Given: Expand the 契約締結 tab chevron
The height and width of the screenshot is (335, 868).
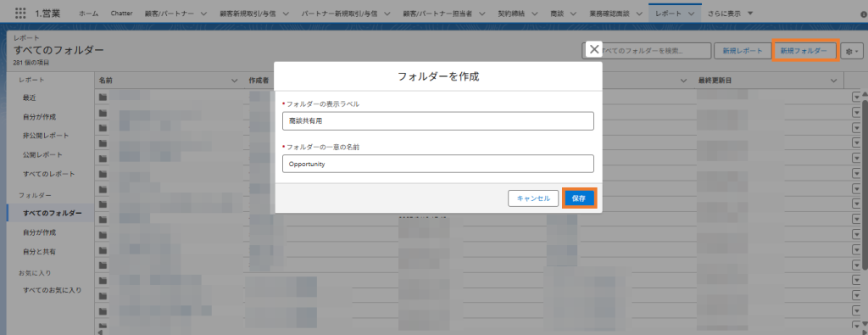Looking at the screenshot, I should click(x=534, y=14).
